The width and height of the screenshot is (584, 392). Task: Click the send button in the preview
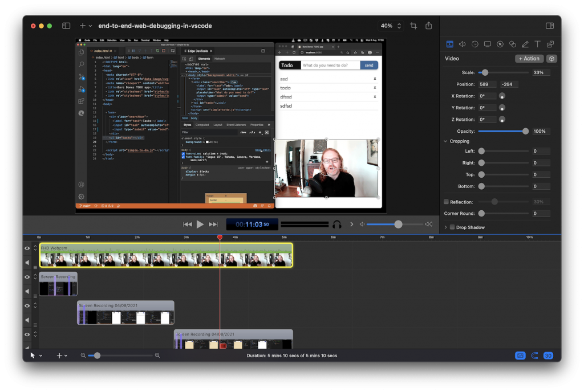coord(369,65)
